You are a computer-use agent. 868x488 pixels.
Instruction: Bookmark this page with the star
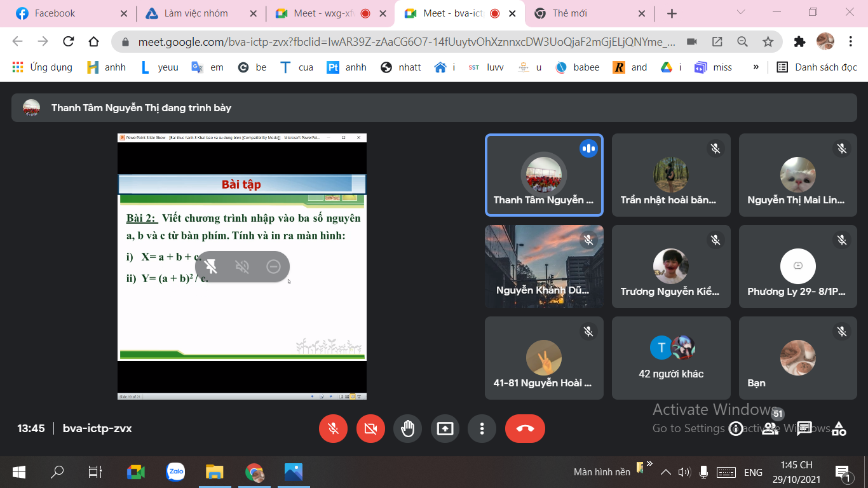coord(768,41)
